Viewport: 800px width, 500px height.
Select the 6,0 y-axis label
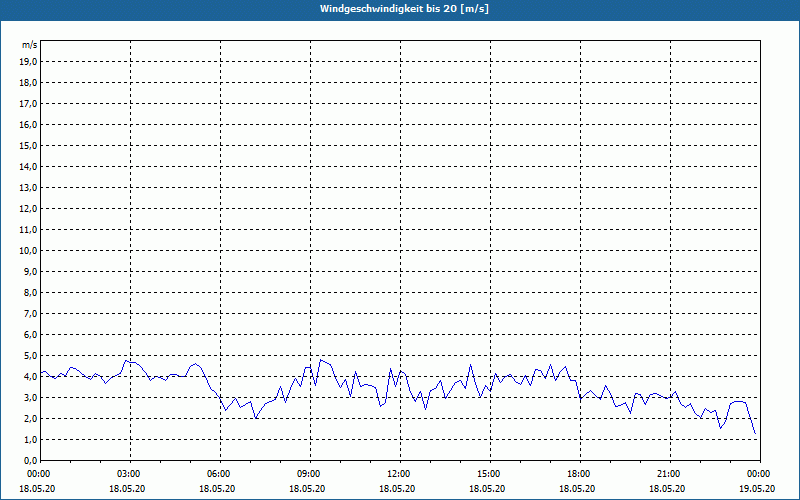pos(30,335)
